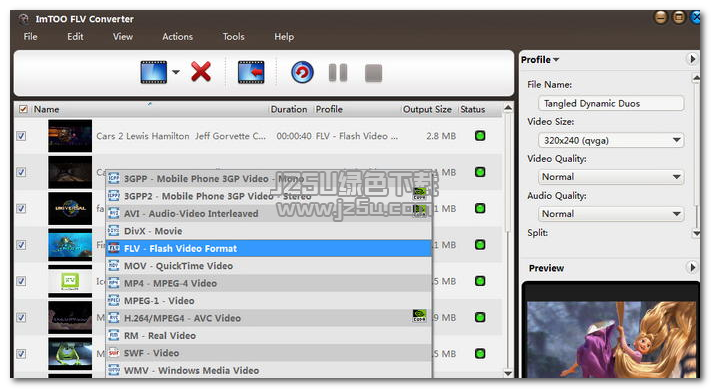
Task: Open the Edit menu
Action: [x=75, y=36]
